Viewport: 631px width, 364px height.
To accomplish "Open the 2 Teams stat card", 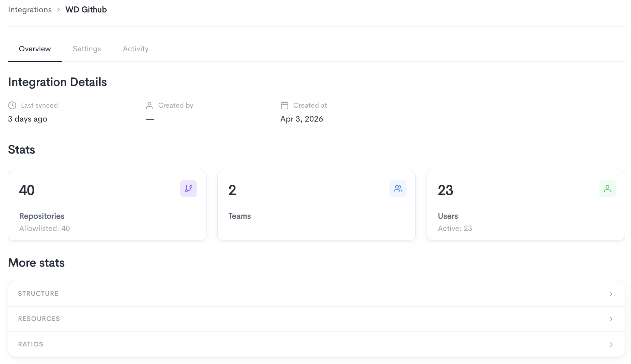I will (x=316, y=205).
